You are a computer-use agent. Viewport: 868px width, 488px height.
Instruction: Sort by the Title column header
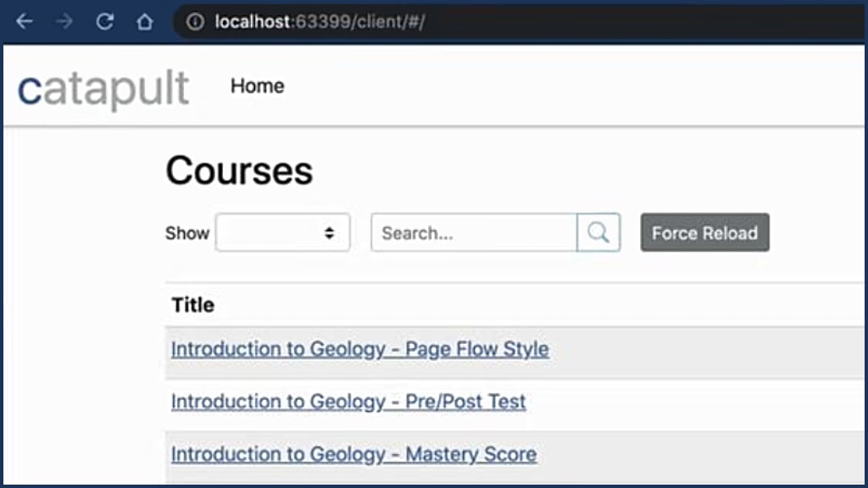tap(193, 305)
